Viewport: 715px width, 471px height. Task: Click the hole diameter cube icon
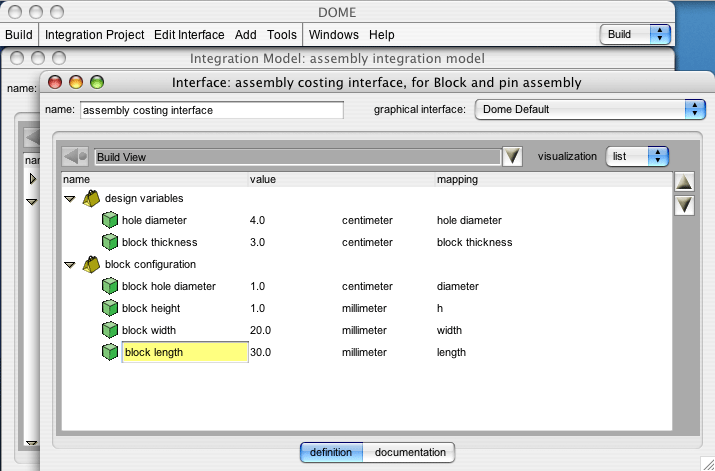point(109,220)
